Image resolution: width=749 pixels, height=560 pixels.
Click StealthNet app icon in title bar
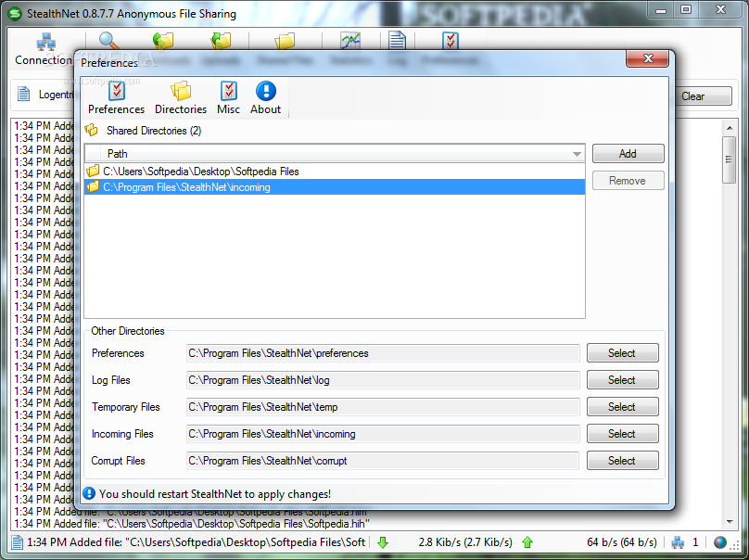tap(15, 13)
